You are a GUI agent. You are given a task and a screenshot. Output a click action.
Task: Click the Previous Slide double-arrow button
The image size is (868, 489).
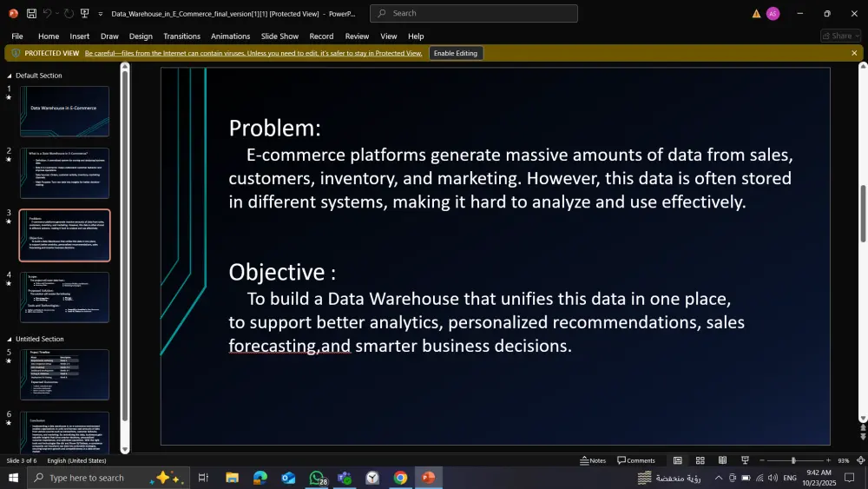pyautogui.click(x=863, y=428)
